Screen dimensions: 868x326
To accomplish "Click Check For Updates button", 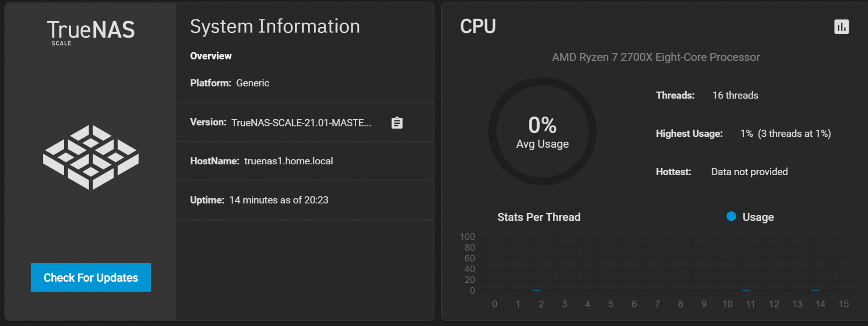I will pyautogui.click(x=91, y=277).
